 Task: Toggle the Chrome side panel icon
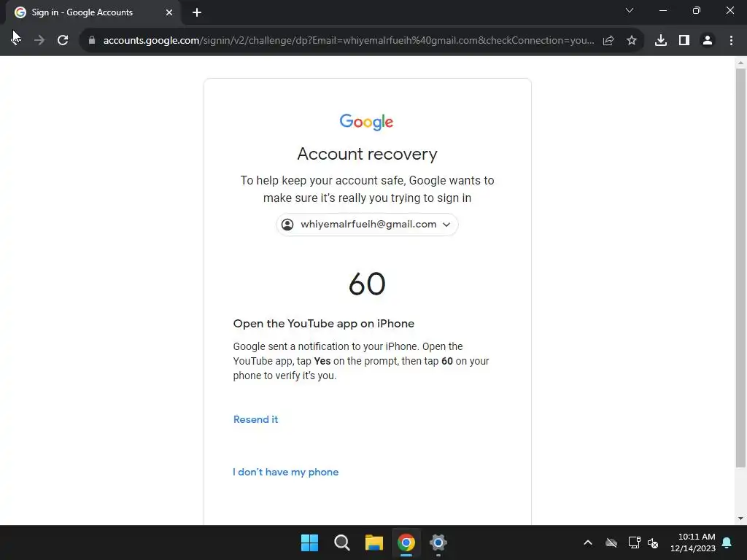[x=684, y=41]
